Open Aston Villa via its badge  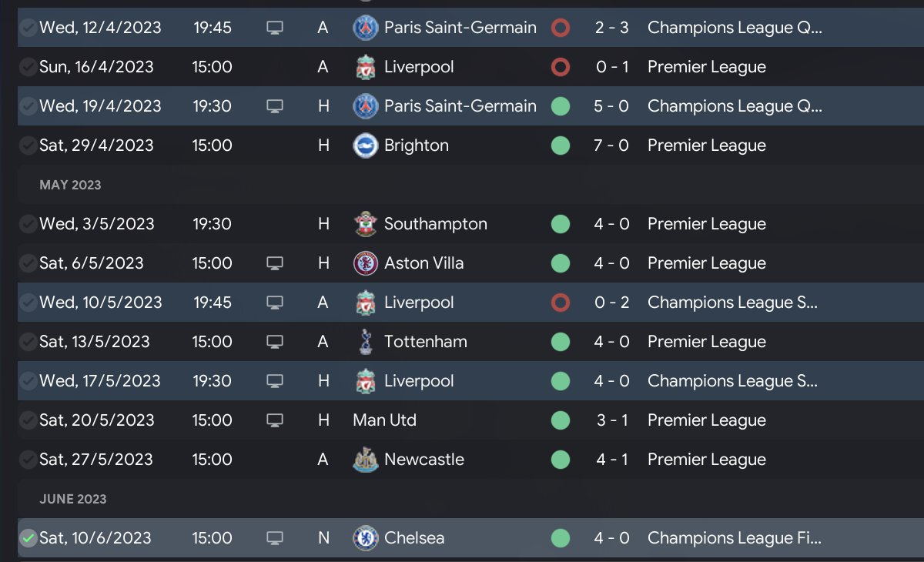coord(365,263)
